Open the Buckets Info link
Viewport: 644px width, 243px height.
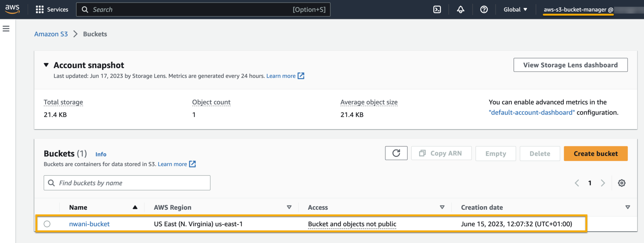(x=101, y=154)
